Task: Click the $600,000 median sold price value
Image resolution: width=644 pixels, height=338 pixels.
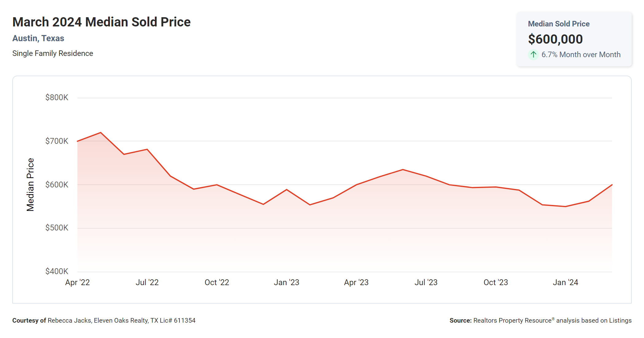Action: click(x=555, y=39)
